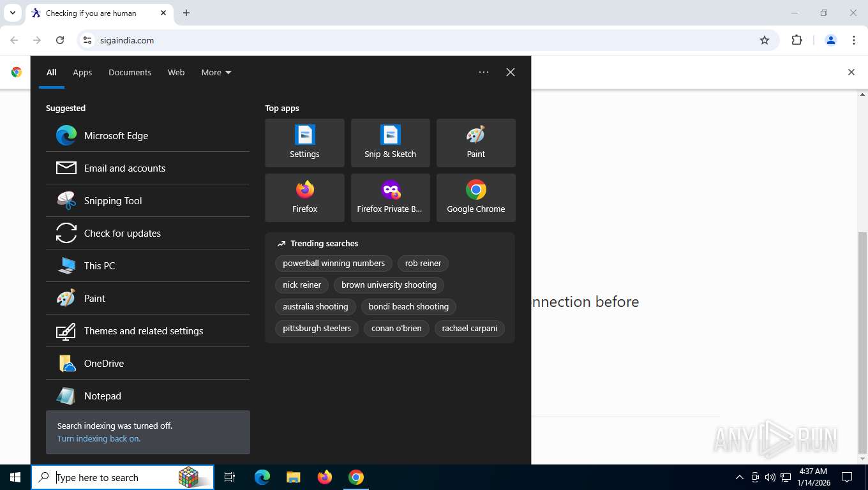Search trending 'australia shooting'
868x490 pixels.
(x=315, y=307)
